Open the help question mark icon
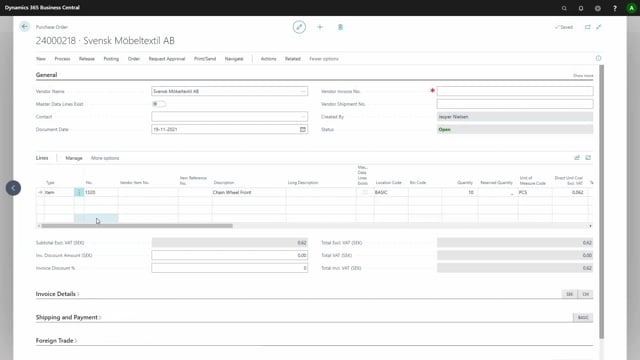Image resolution: width=640 pixels, height=360 pixels. (615, 8)
